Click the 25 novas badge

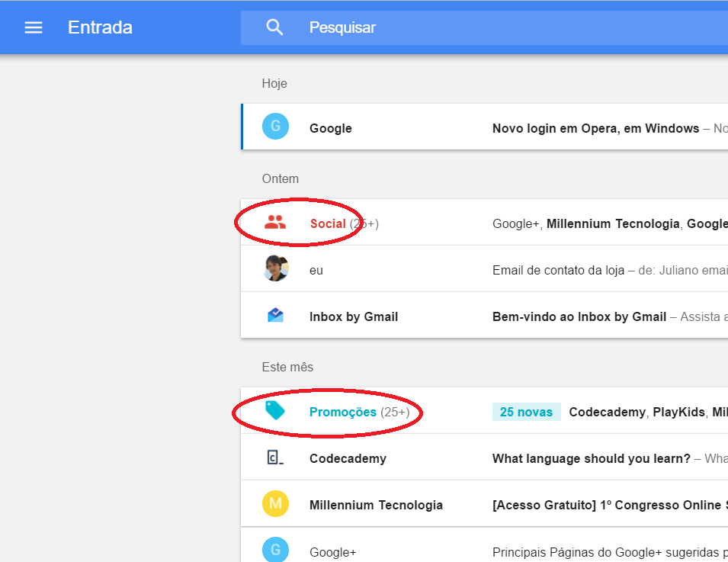click(526, 412)
